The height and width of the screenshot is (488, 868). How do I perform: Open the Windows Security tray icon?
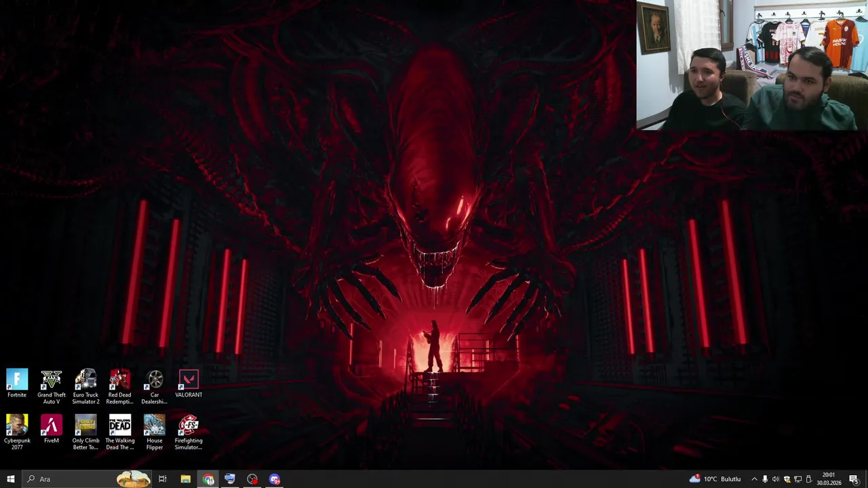pos(787,479)
